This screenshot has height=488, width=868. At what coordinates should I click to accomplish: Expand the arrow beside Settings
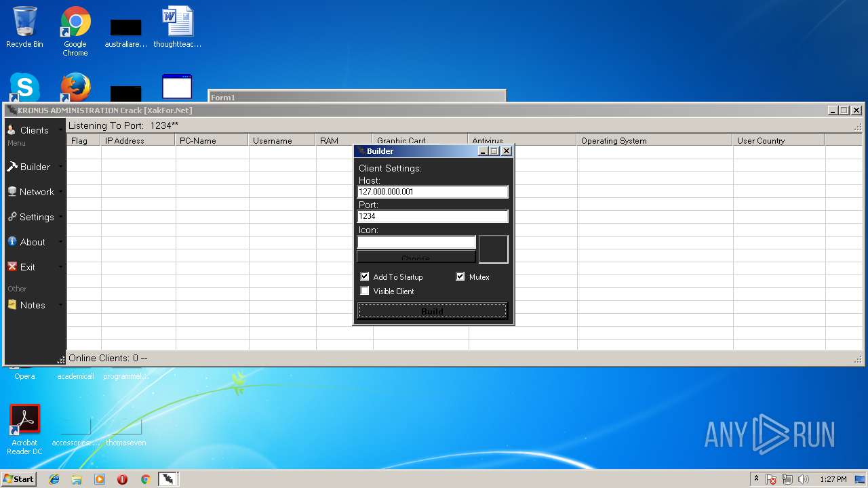coord(60,216)
